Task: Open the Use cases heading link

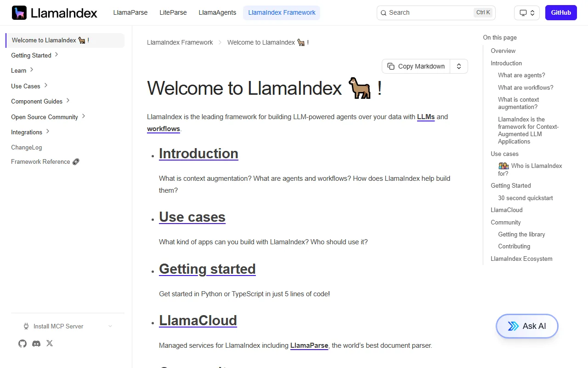Action: (192, 217)
